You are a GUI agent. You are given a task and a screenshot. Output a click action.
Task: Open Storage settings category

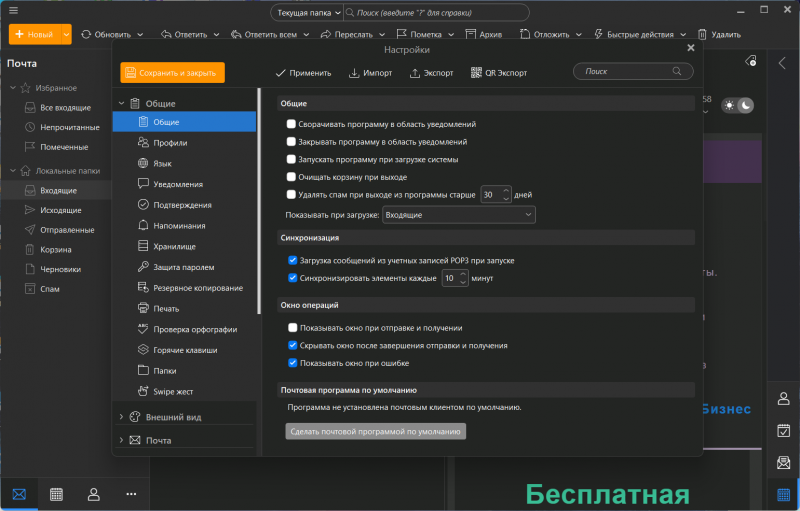pos(184,246)
